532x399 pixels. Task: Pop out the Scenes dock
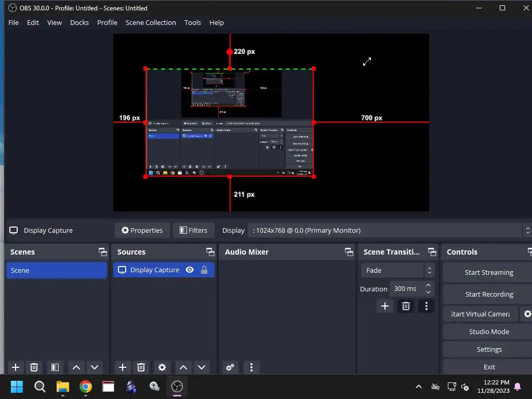102,252
